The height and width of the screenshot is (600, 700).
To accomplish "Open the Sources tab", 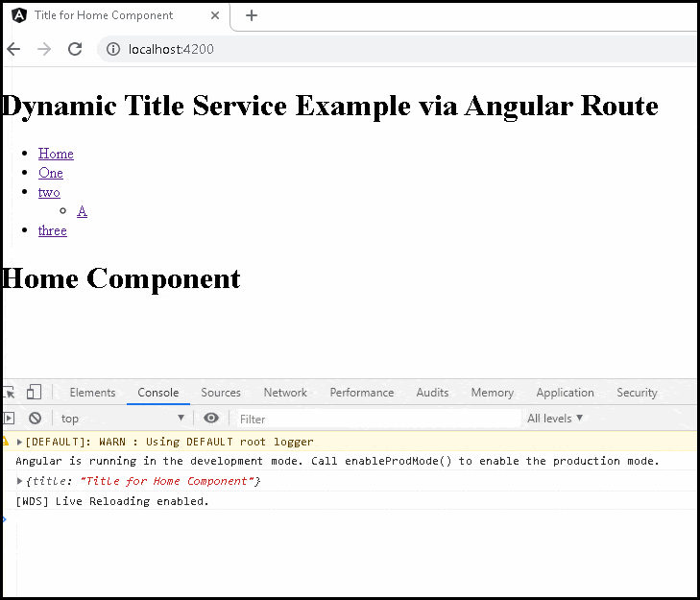I will coord(221,393).
